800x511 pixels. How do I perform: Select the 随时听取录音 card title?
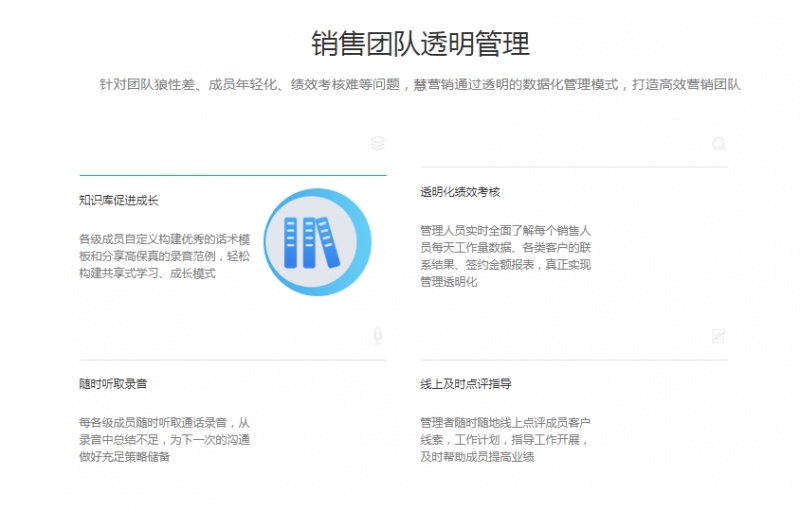113,384
